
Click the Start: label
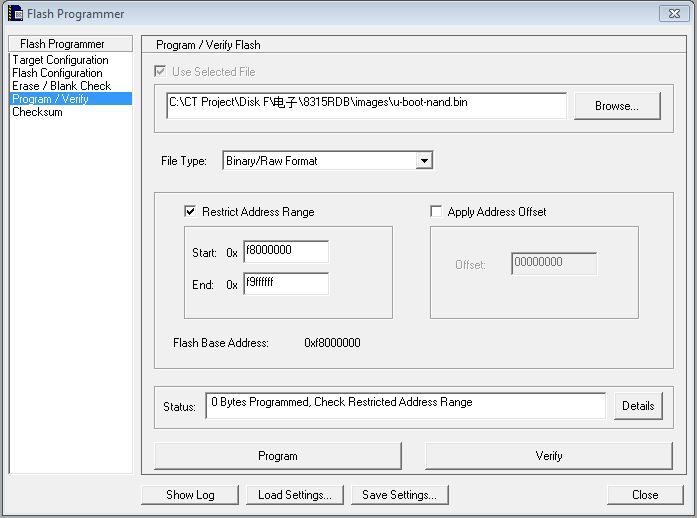(x=204, y=253)
